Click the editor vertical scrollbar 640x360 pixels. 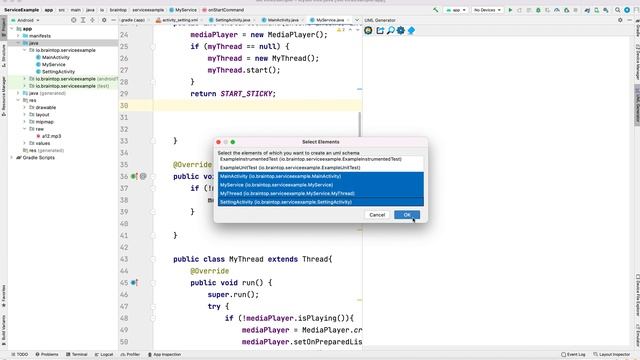360,124
